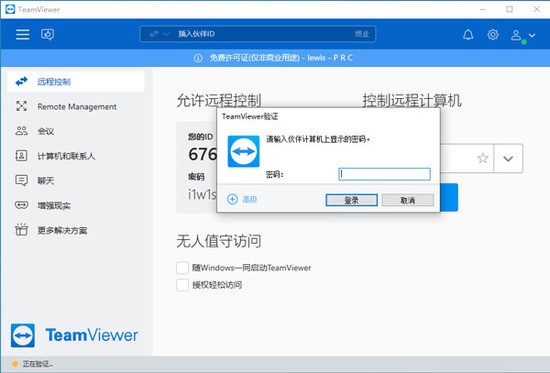Screen dimensions: 550x373
Task: Maximize the TeamViewer window
Action: click(x=509, y=9)
